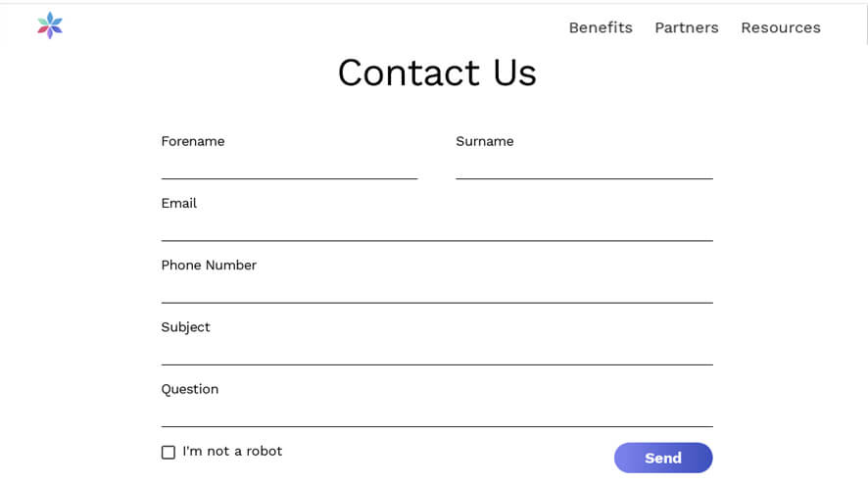Select the Email input line
Image resolution: width=868 pixels, height=485 pixels.
point(436,228)
